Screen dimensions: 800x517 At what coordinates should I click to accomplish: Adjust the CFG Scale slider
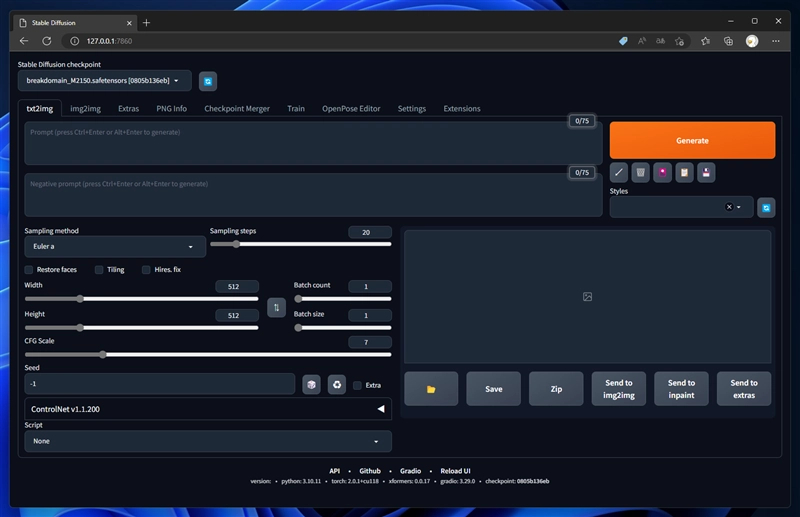tap(208, 354)
